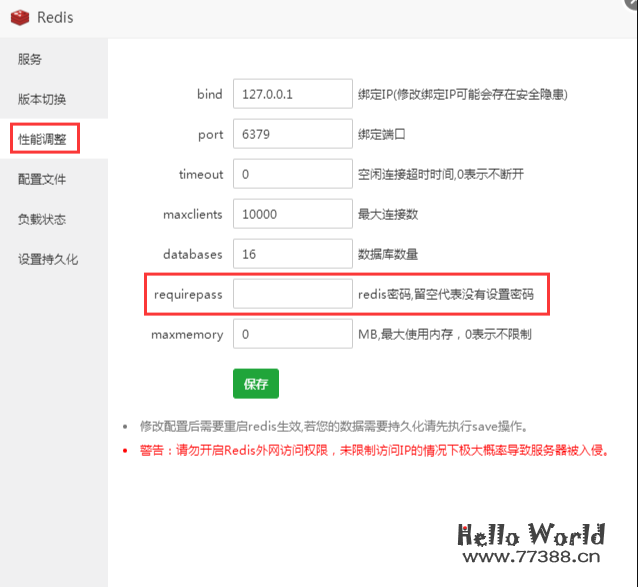Viewport: 638px width, 587px height.
Task: Click the maxmemory input field
Action: pyautogui.click(x=293, y=334)
